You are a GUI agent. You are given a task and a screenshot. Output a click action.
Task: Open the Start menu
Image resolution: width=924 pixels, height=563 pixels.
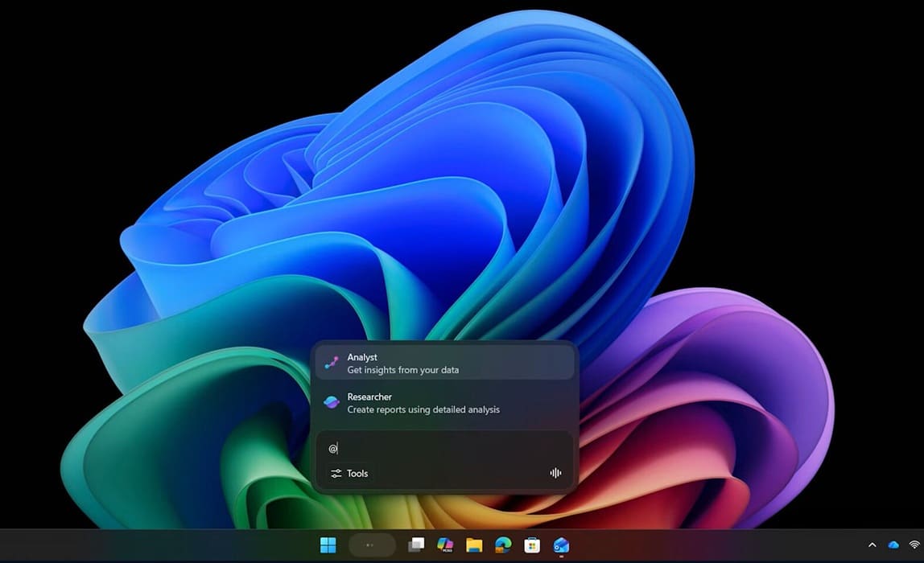tap(327, 545)
